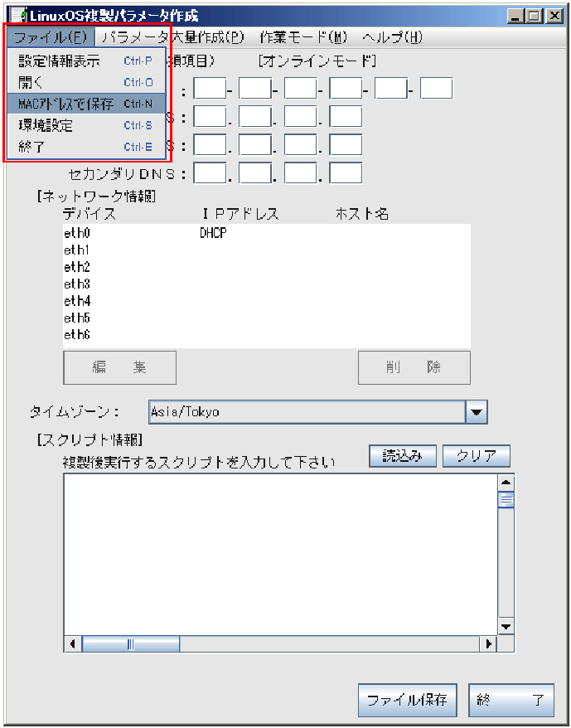Image resolution: width=571 pixels, height=728 pixels.
Task: Open the ファイル(F) menu
Action: (51, 37)
